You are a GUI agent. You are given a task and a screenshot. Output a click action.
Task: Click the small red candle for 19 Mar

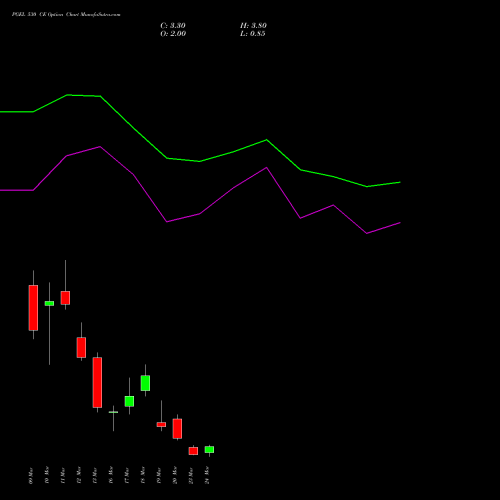(x=161, y=425)
